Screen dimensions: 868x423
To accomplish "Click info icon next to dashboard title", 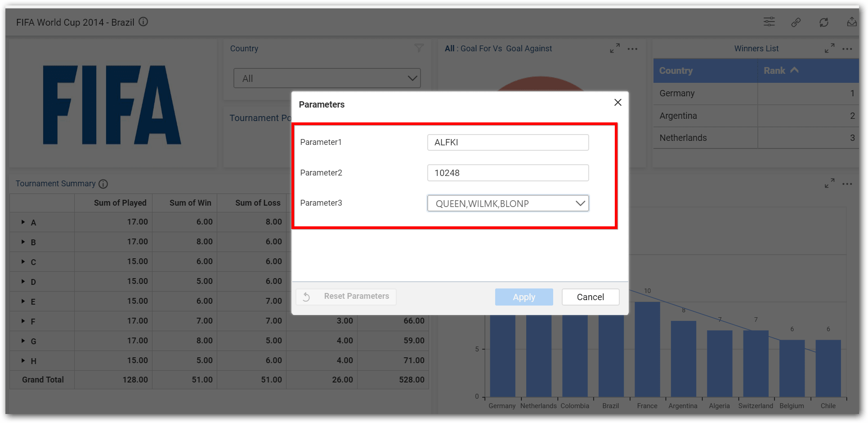I will point(143,22).
